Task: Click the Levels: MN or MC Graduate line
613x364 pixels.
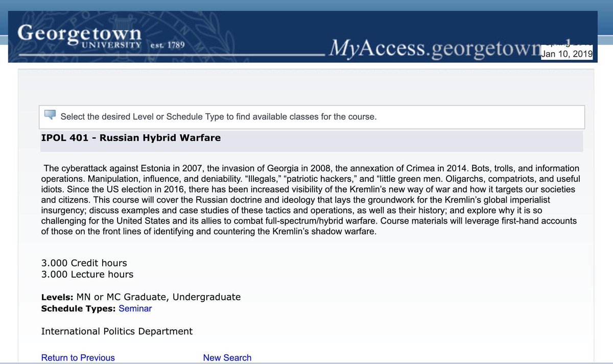Action: 141,297
